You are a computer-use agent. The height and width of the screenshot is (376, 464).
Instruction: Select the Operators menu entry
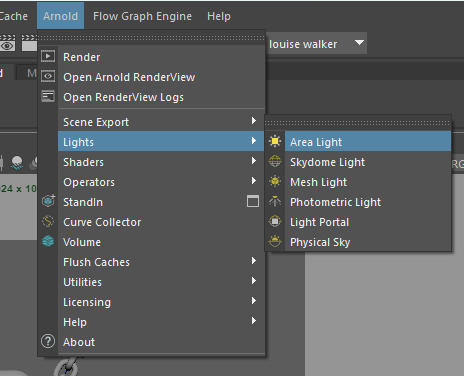(x=161, y=182)
